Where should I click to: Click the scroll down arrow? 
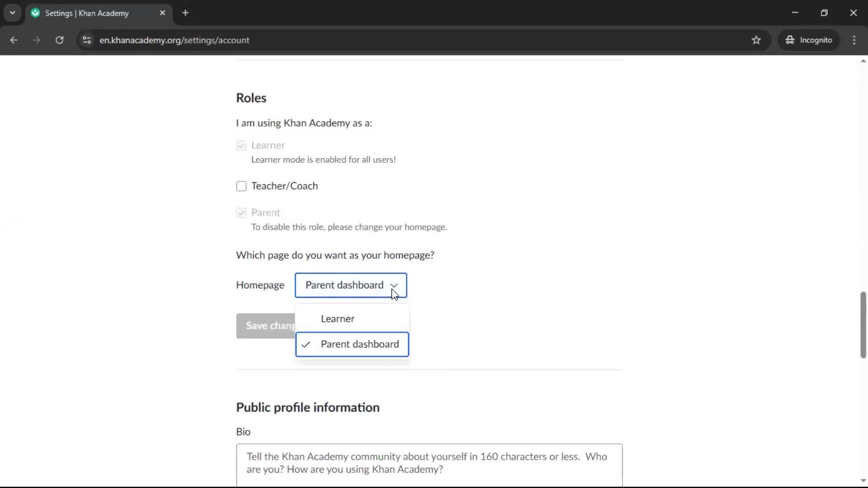pyautogui.click(x=863, y=481)
